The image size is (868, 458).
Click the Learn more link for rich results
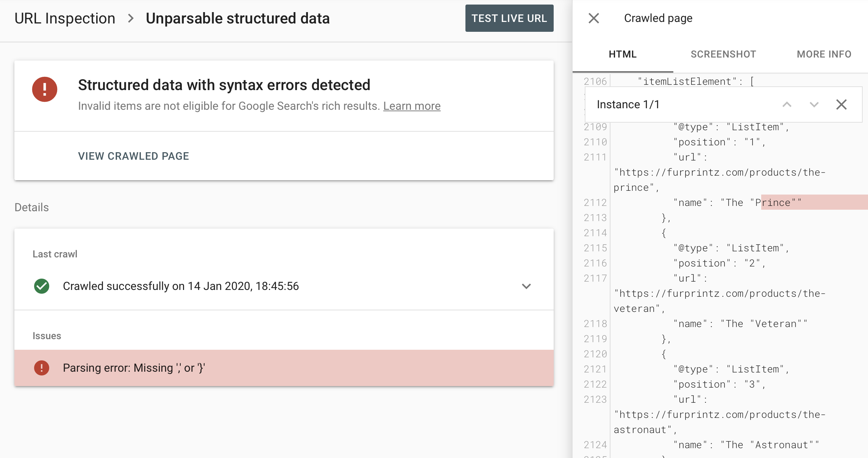(412, 106)
